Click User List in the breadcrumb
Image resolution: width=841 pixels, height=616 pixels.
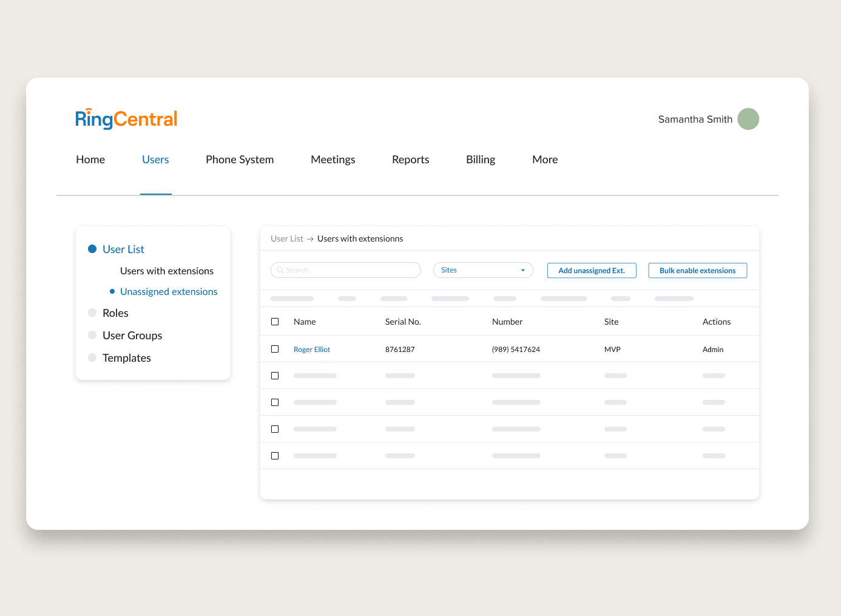286,239
